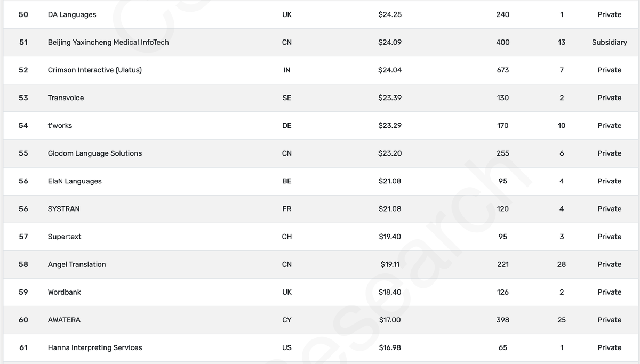Image resolution: width=640 pixels, height=364 pixels.
Task: Click the Angel Translation name
Action: [77, 264]
